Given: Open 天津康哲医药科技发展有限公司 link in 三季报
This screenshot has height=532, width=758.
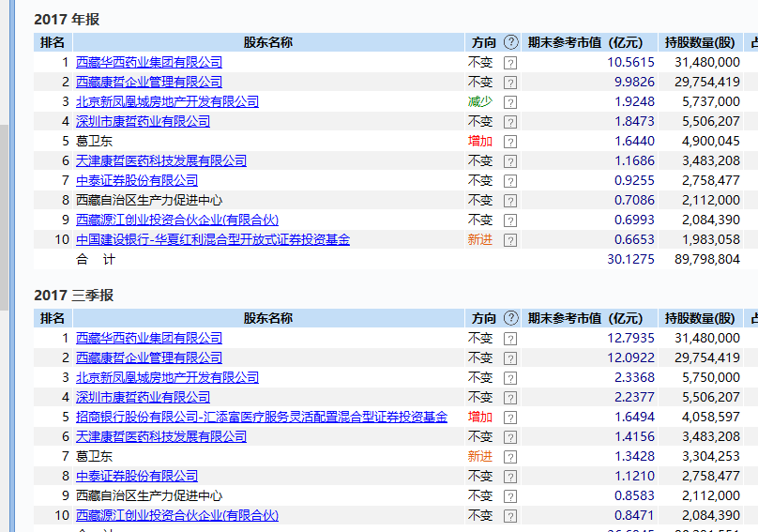Looking at the screenshot, I should tap(161, 436).
